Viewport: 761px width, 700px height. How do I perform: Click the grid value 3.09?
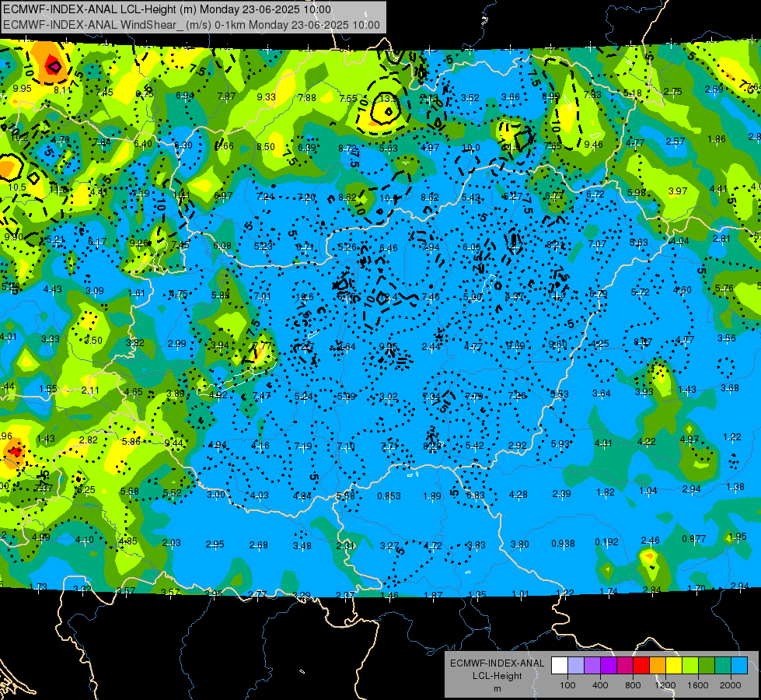click(x=95, y=290)
